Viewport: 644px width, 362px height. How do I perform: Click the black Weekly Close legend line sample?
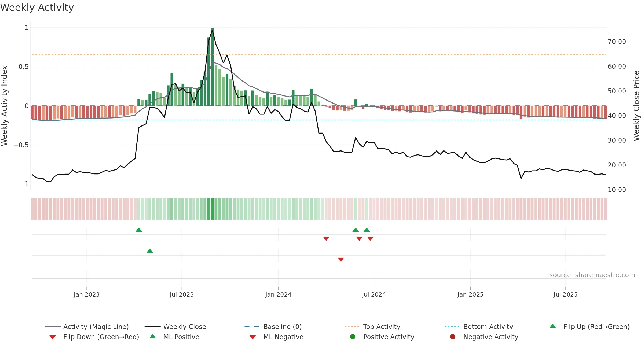tap(152, 327)
